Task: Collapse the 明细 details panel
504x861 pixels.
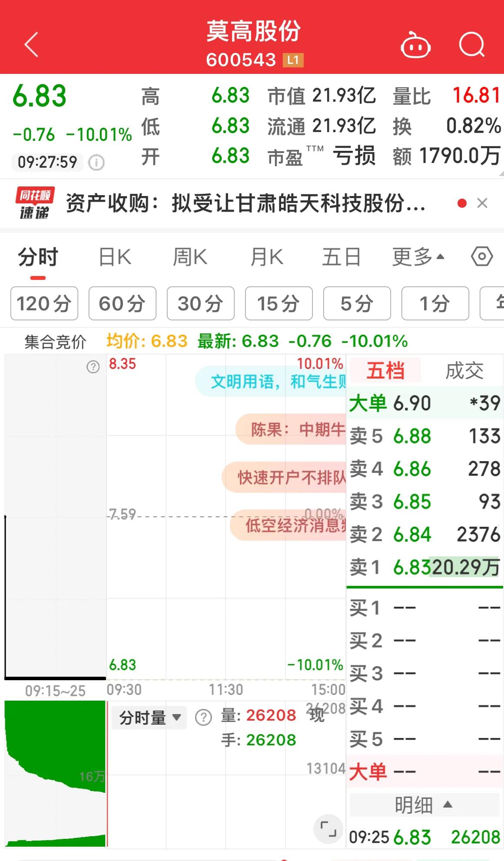Action: tap(424, 805)
